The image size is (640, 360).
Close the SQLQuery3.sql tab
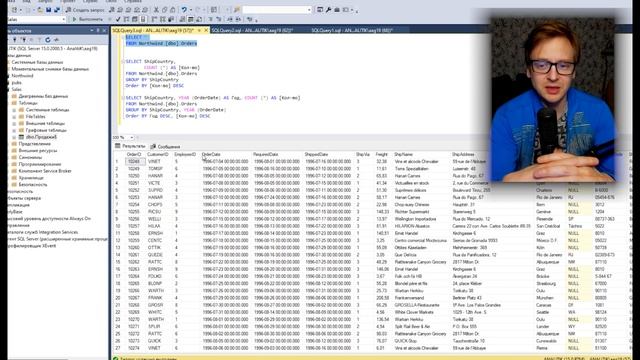[x=206, y=30]
